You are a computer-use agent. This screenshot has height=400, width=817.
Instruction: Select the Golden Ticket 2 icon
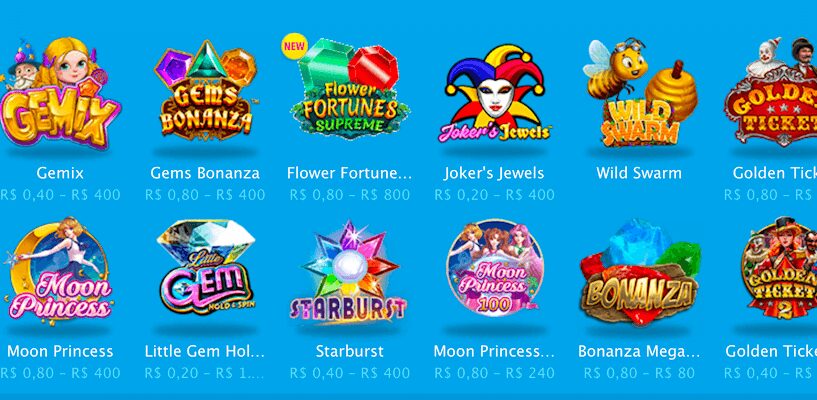(777, 269)
